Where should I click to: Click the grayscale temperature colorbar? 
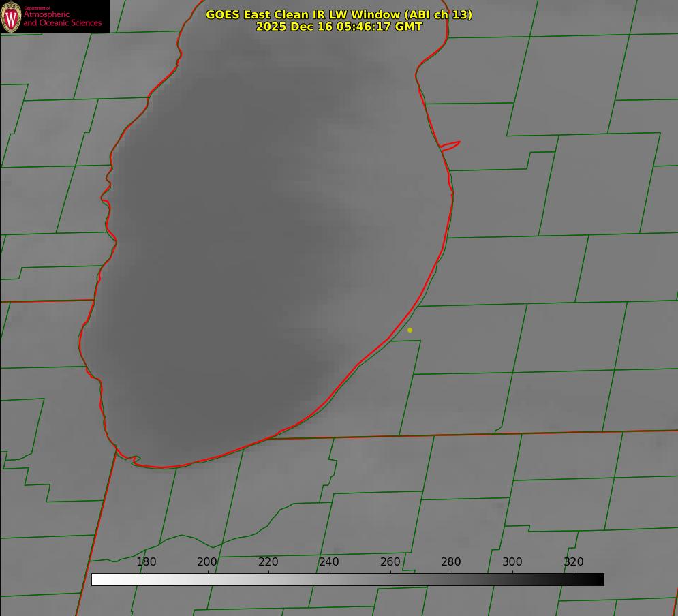pos(348,579)
